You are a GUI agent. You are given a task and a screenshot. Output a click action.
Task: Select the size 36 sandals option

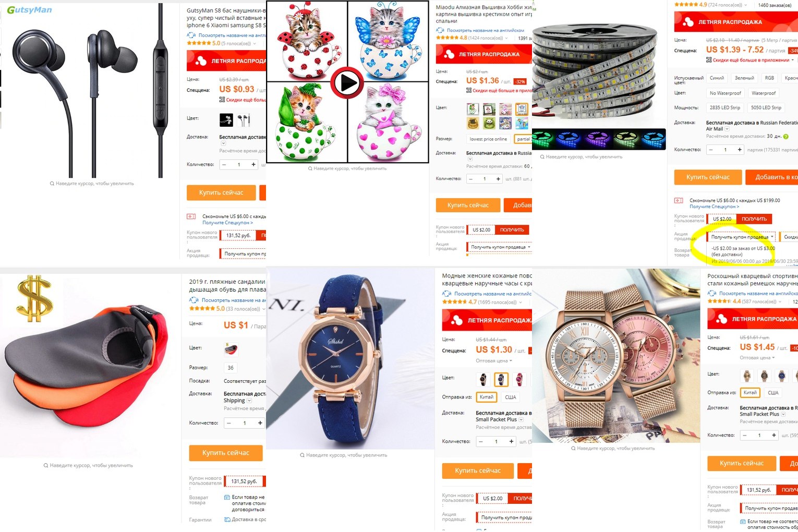point(231,368)
